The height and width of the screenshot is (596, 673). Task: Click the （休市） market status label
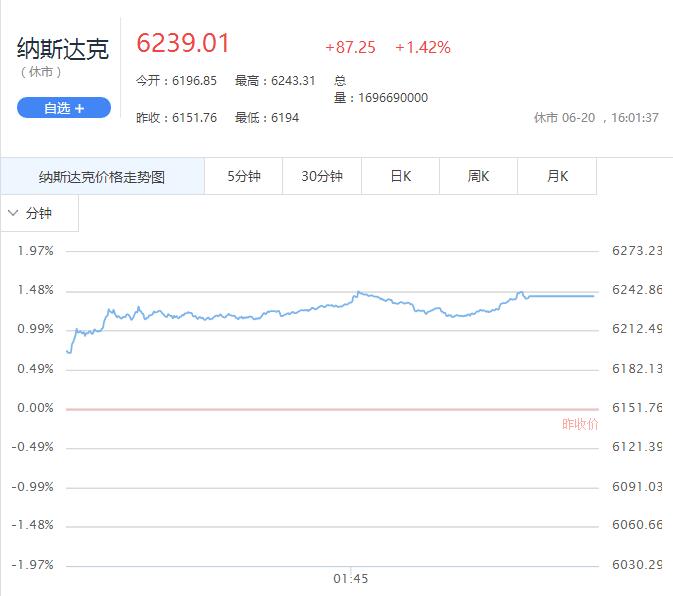41,72
